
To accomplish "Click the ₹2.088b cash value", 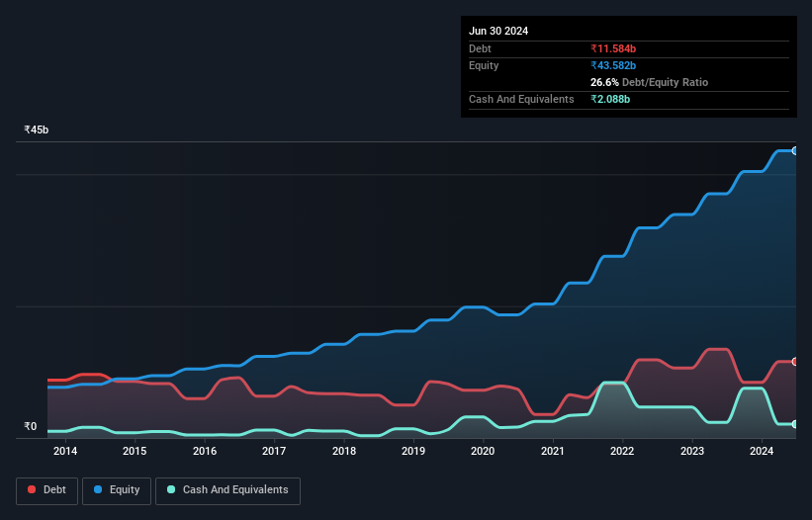I will pyautogui.click(x=610, y=99).
